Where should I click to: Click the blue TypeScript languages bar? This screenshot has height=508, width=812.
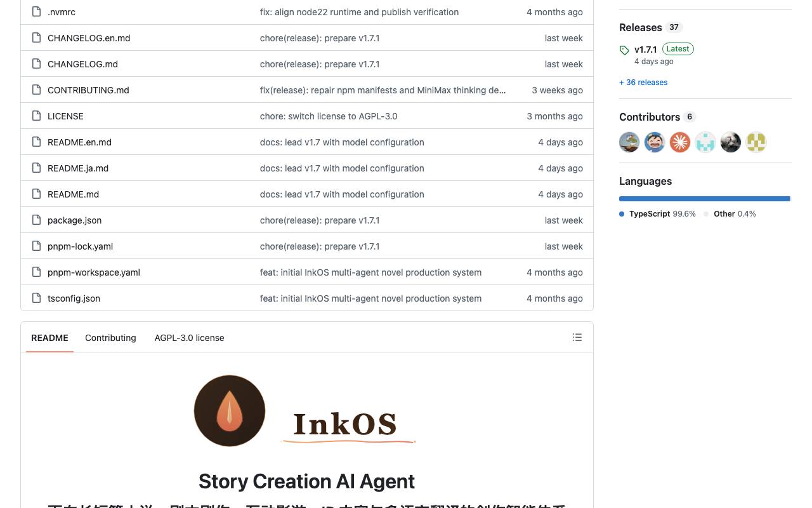pyautogui.click(x=704, y=199)
